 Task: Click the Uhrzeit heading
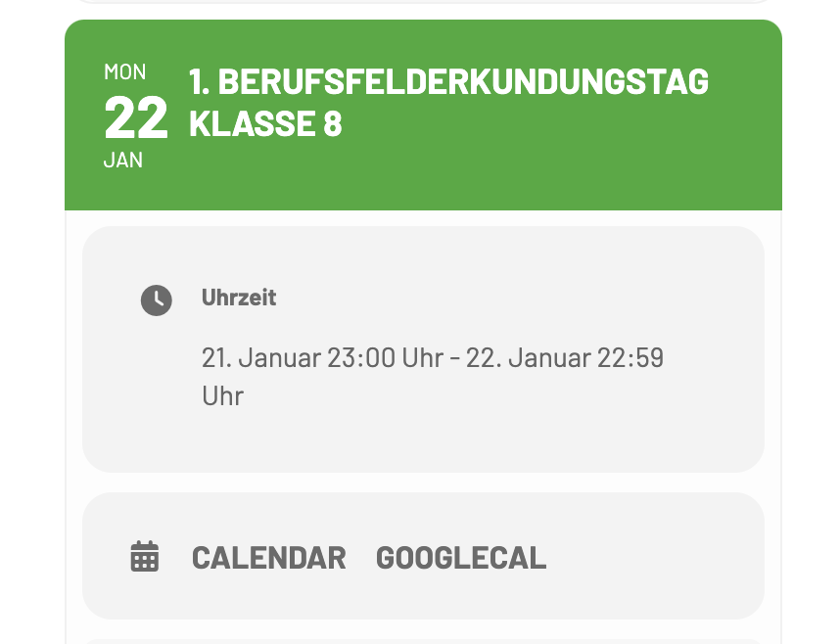tap(239, 298)
